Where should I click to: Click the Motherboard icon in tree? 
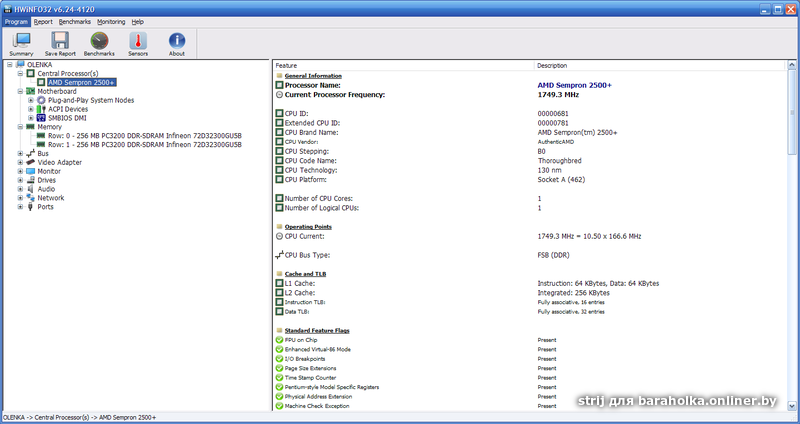(31, 91)
